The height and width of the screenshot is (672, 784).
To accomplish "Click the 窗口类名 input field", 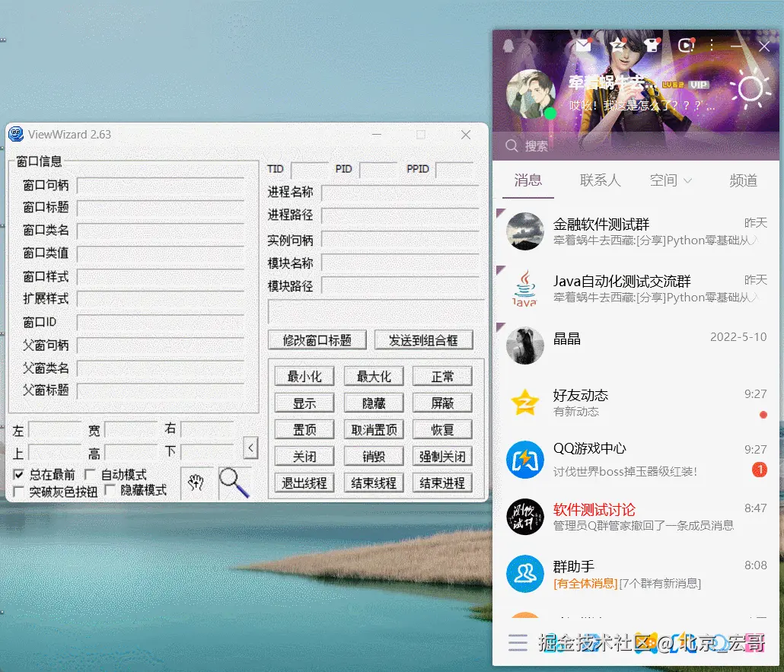I will (x=161, y=231).
